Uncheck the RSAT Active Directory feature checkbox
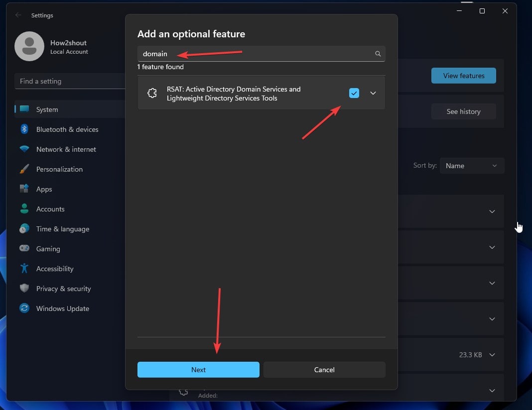The height and width of the screenshot is (410, 532). pos(354,93)
